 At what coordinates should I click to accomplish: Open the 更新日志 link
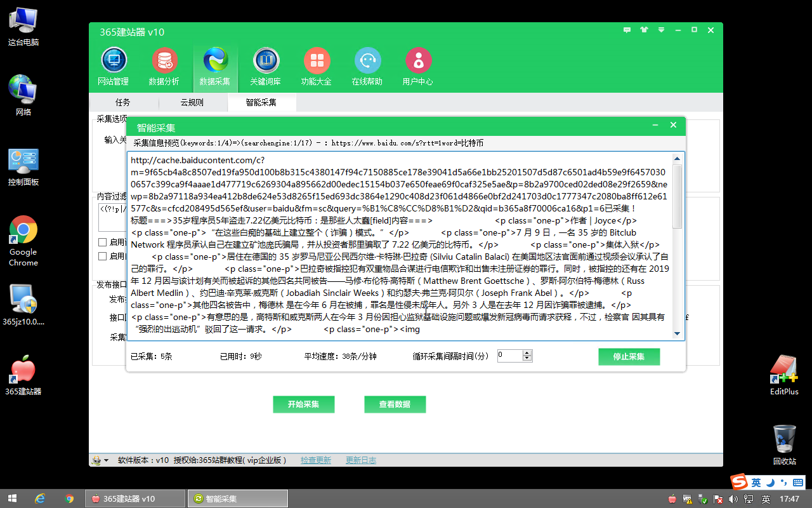(361, 460)
